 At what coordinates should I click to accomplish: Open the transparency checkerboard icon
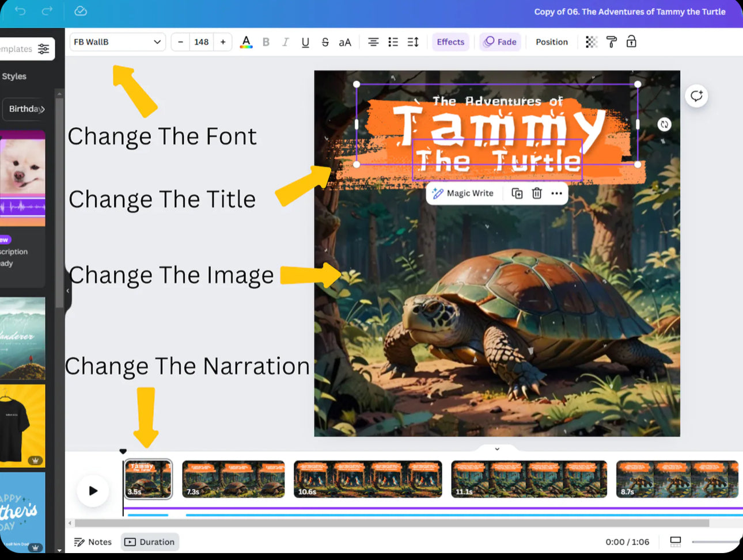click(591, 41)
